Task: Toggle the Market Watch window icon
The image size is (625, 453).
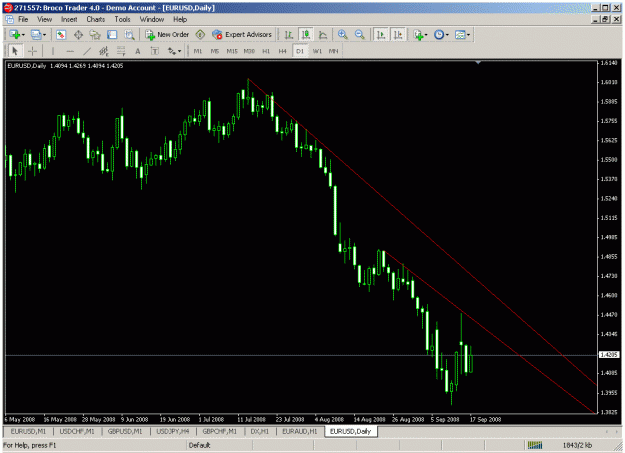Action: click(61, 35)
